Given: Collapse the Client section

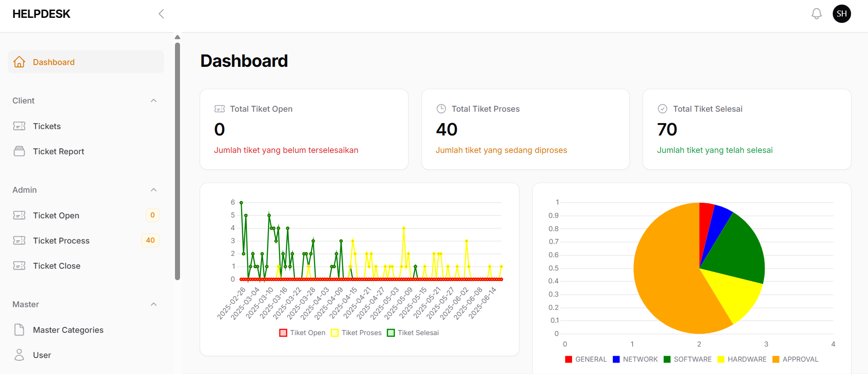Looking at the screenshot, I should click(x=154, y=101).
